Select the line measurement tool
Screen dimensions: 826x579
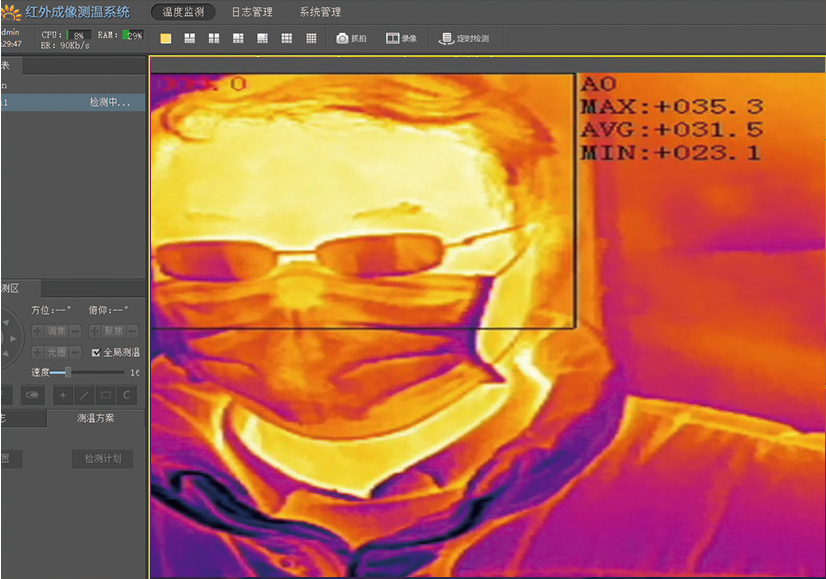click(x=83, y=395)
